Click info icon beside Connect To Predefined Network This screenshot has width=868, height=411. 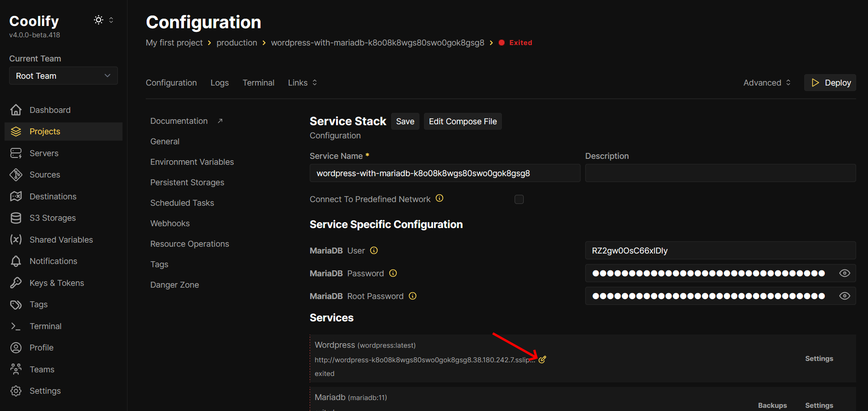[439, 198]
